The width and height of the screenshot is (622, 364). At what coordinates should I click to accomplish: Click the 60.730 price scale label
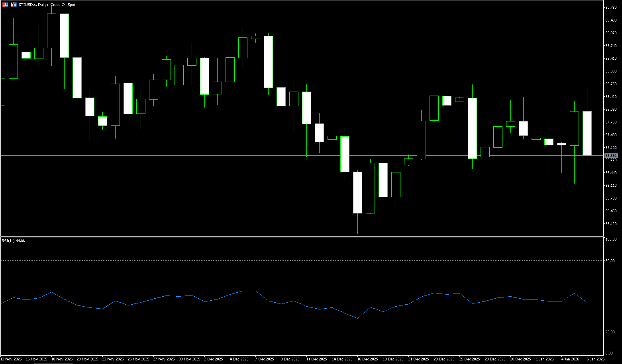pyautogui.click(x=611, y=8)
